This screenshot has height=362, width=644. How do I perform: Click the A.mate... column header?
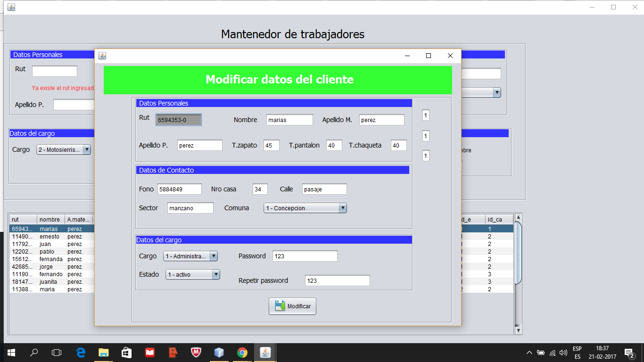79,219
